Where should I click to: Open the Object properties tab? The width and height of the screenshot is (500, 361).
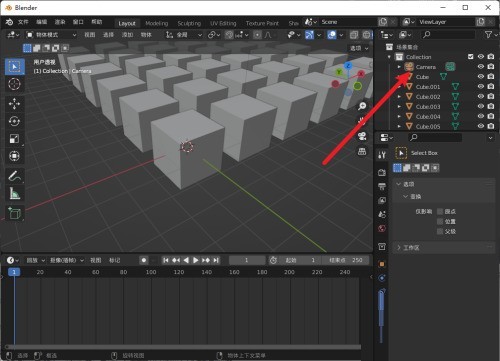pos(382,264)
